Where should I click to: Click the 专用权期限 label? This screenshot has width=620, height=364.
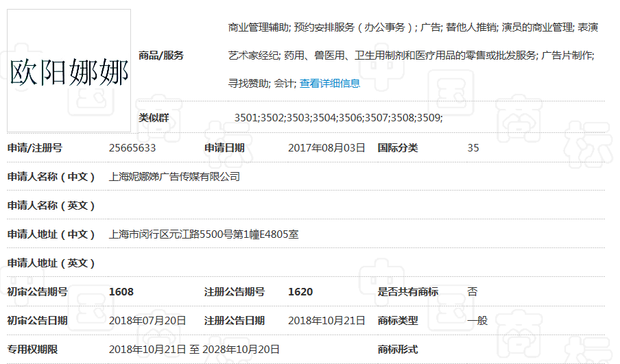pos(32,350)
